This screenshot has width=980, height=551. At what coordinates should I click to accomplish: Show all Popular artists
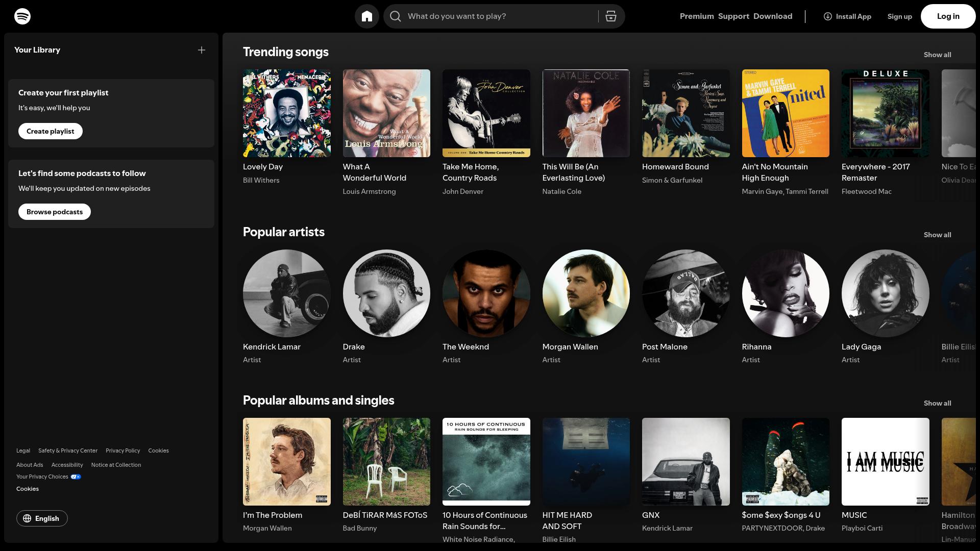click(x=937, y=235)
